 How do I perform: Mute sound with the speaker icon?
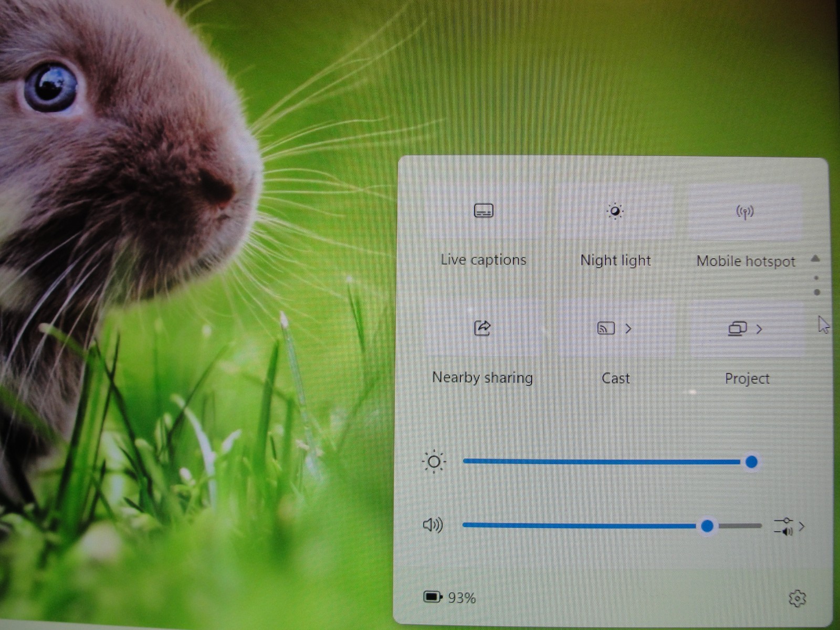click(x=433, y=525)
